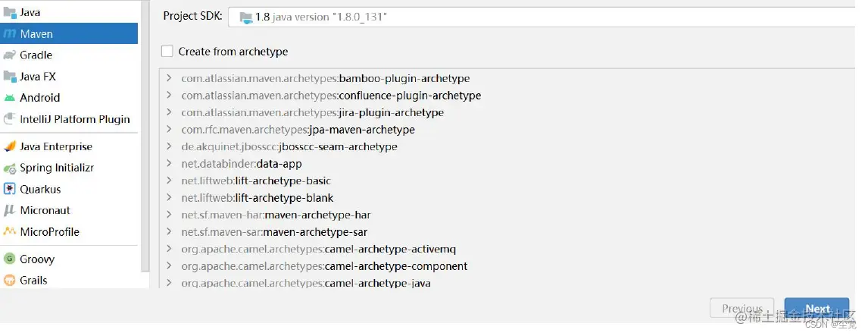
Task: Choose Micronaut project type
Action: (x=69, y=211)
